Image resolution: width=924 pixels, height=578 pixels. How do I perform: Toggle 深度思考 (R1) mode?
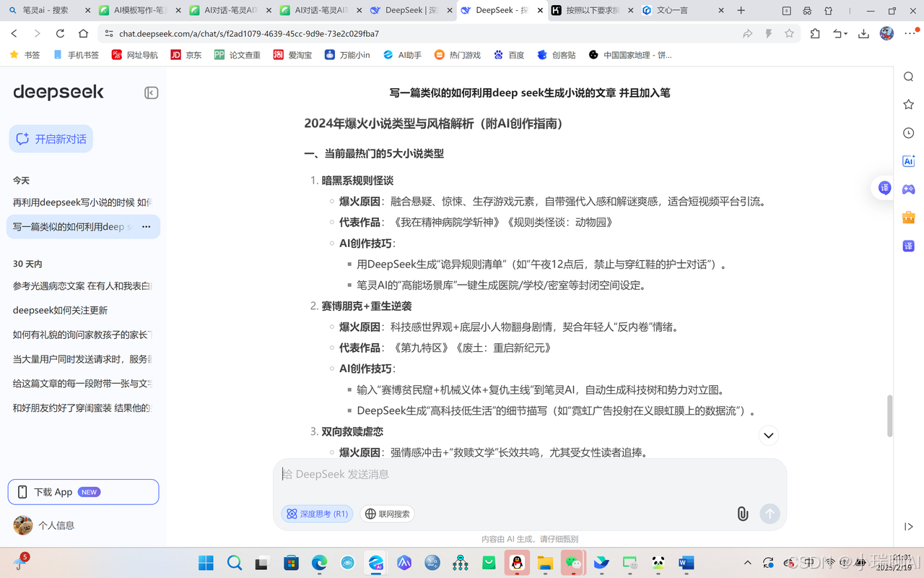click(x=317, y=514)
